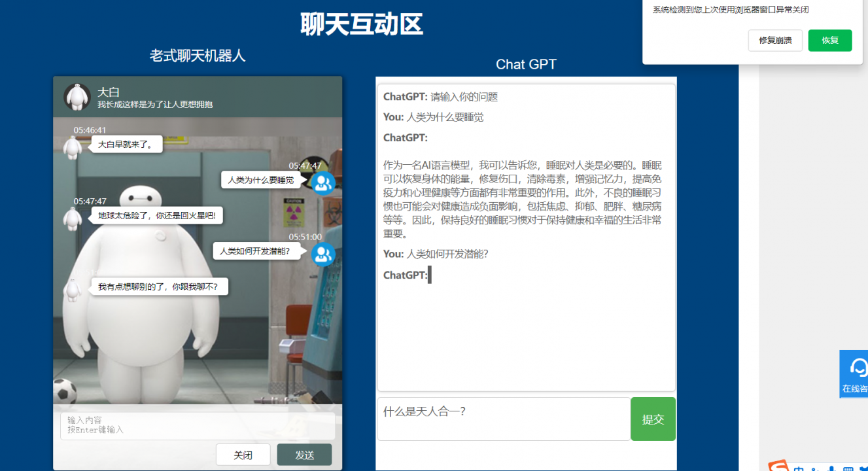Click the 老式聊天机器人 section title
The height and width of the screenshot is (471, 868).
(x=198, y=56)
